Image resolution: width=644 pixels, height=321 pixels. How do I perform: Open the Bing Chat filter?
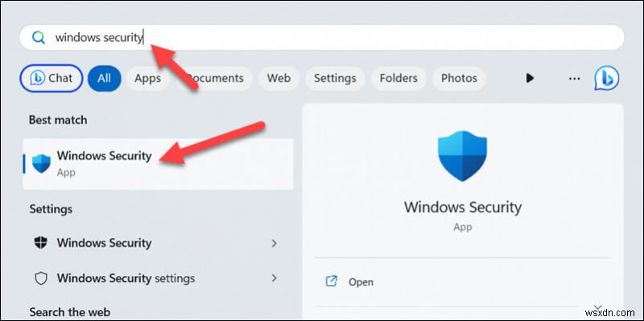[52, 78]
